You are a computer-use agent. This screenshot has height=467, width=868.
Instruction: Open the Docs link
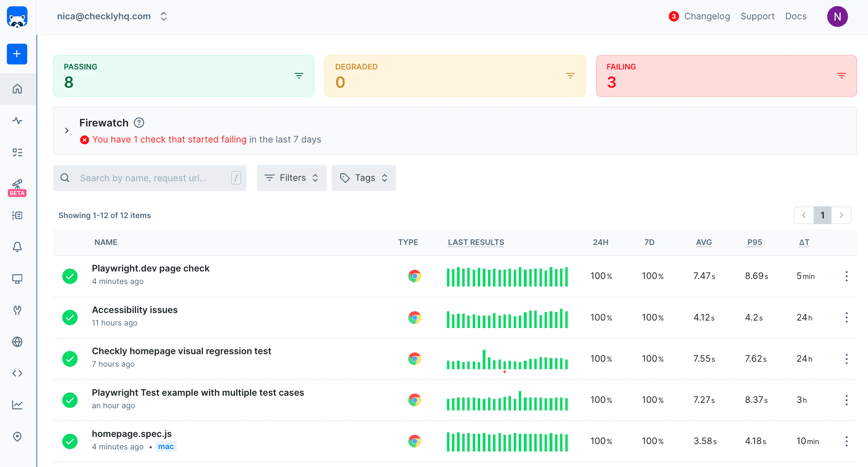pyautogui.click(x=796, y=16)
